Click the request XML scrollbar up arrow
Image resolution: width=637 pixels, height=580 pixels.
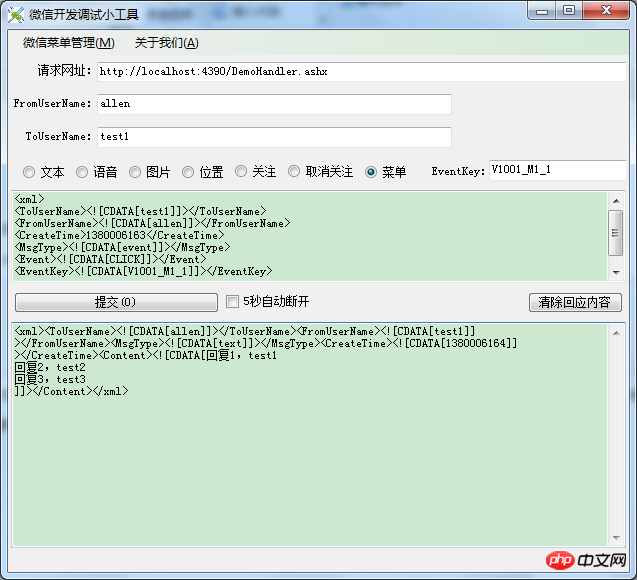[x=616, y=201]
